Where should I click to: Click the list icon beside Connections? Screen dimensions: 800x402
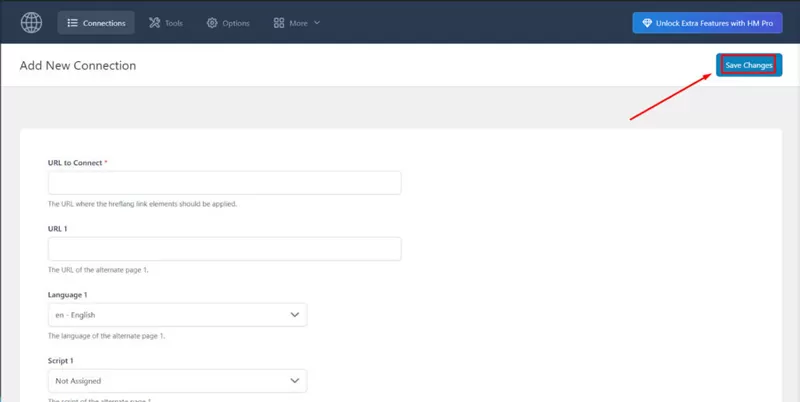pyautogui.click(x=73, y=23)
